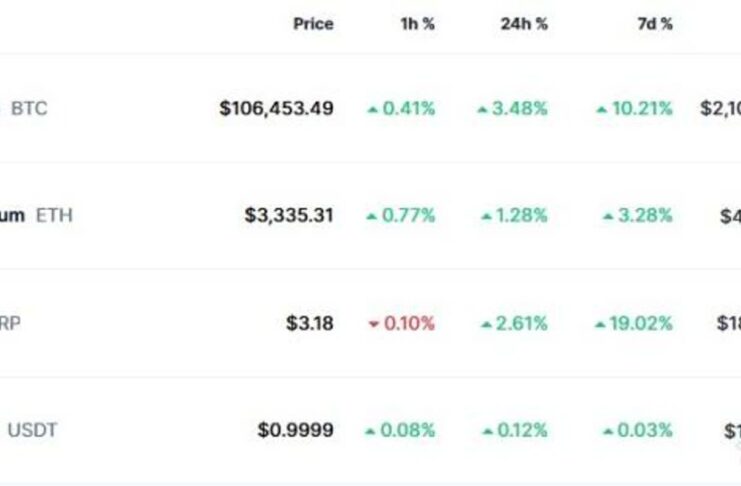Screen dimensions: 741x486
Task: Click red down arrow beside 0.10%
Action: 374,324
